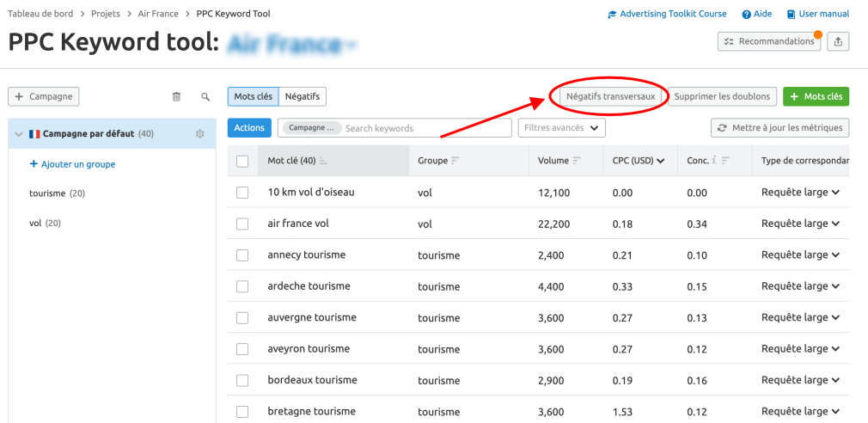Check the box for air france vol
Screen dimensions: 868x423
242,224
